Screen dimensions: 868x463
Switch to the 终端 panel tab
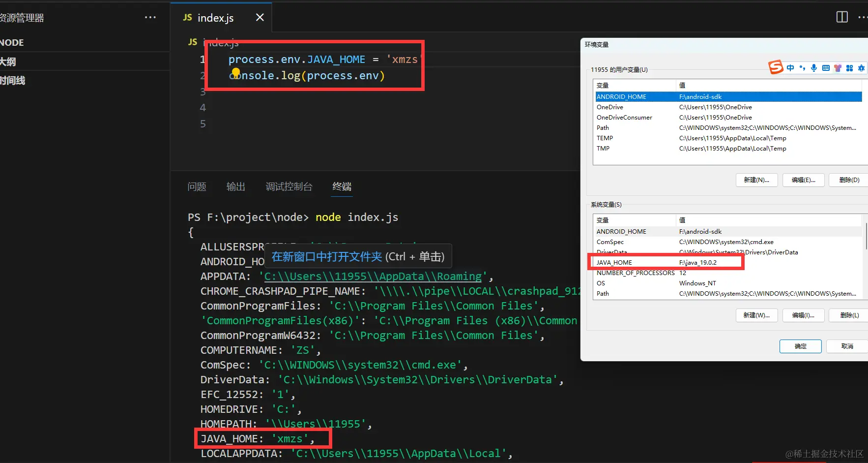(x=342, y=186)
